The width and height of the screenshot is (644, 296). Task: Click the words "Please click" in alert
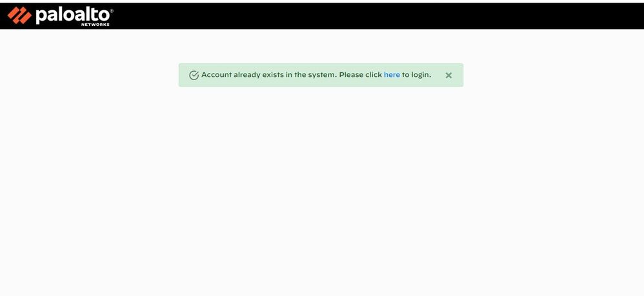point(361,75)
